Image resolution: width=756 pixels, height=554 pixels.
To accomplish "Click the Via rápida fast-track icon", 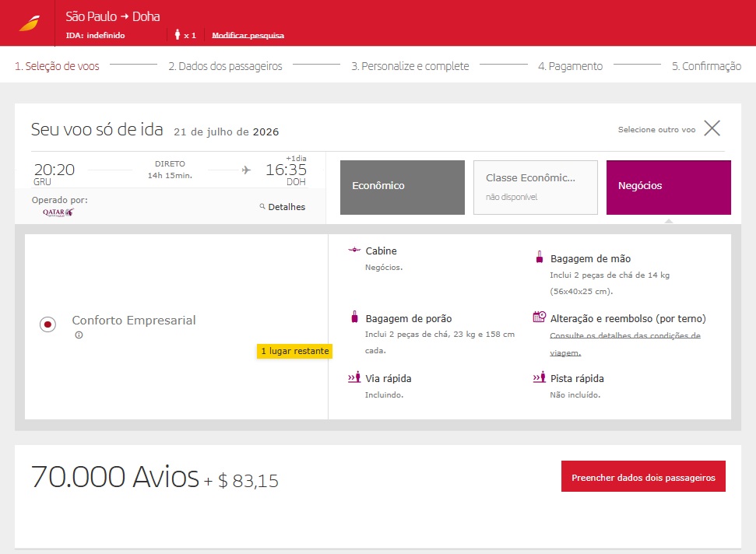I will [354, 378].
